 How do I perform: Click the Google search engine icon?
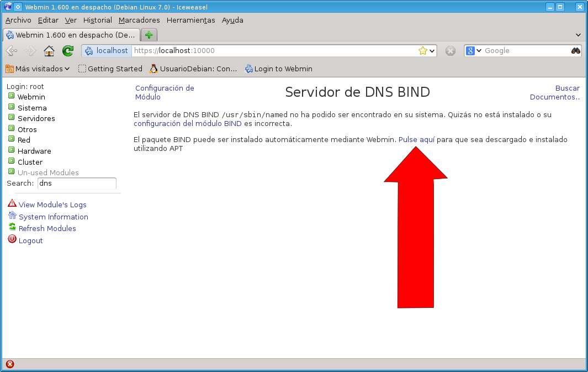click(x=471, y=50)
